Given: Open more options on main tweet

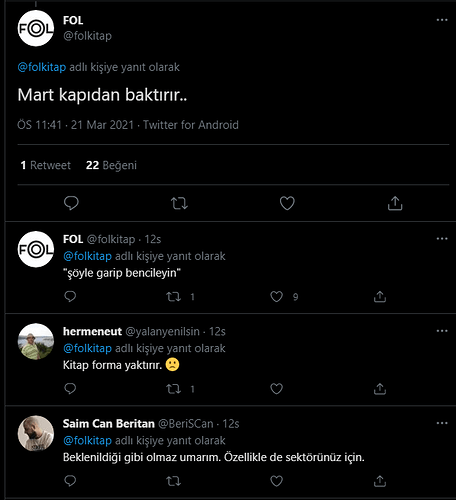Looking at the screenshot, I should click(x=442, y=20).
